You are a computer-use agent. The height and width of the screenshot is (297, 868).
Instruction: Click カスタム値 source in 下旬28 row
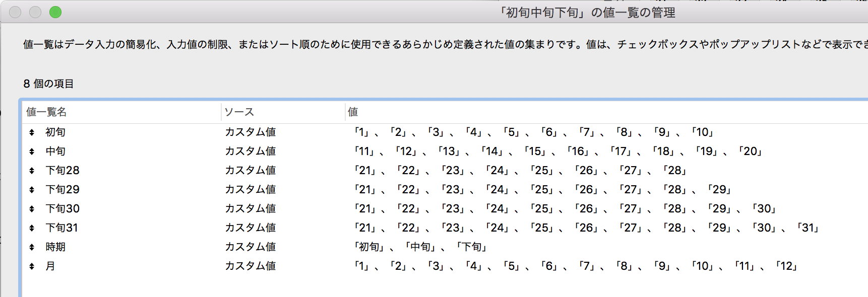250,170
